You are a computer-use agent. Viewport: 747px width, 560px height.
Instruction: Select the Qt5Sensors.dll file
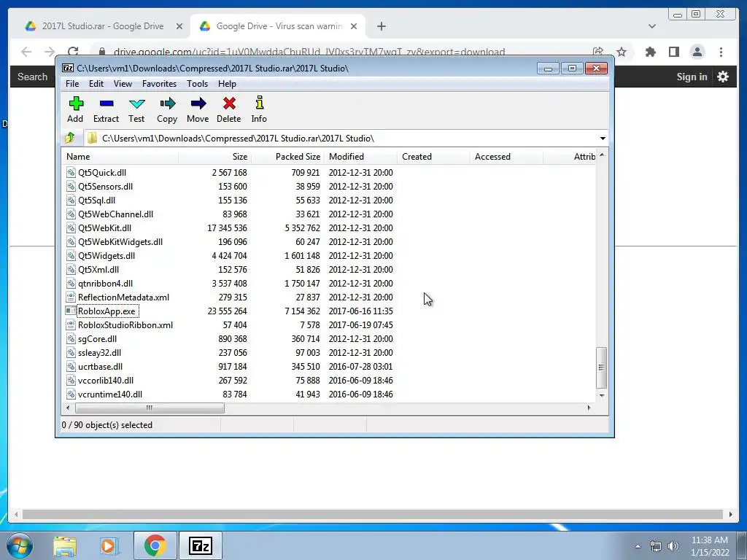105,187
